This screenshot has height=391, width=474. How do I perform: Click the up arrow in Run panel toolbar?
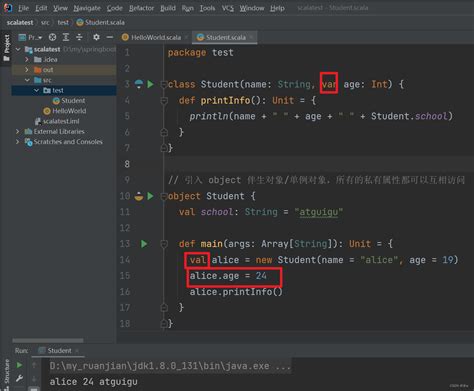pyautogui.click(x=34, y=365)
